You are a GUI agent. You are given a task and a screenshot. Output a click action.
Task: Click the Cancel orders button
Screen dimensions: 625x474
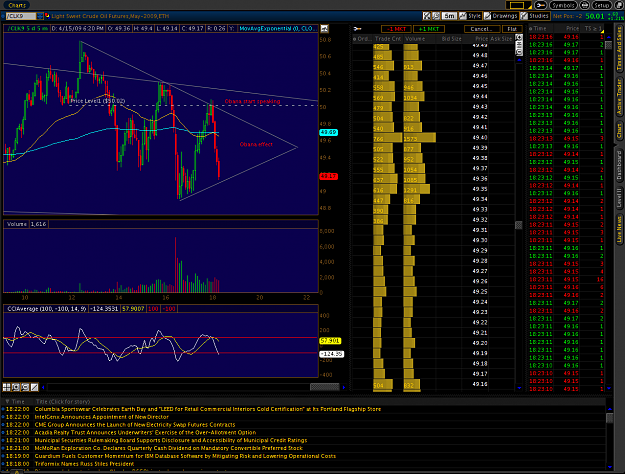(481, 29)
